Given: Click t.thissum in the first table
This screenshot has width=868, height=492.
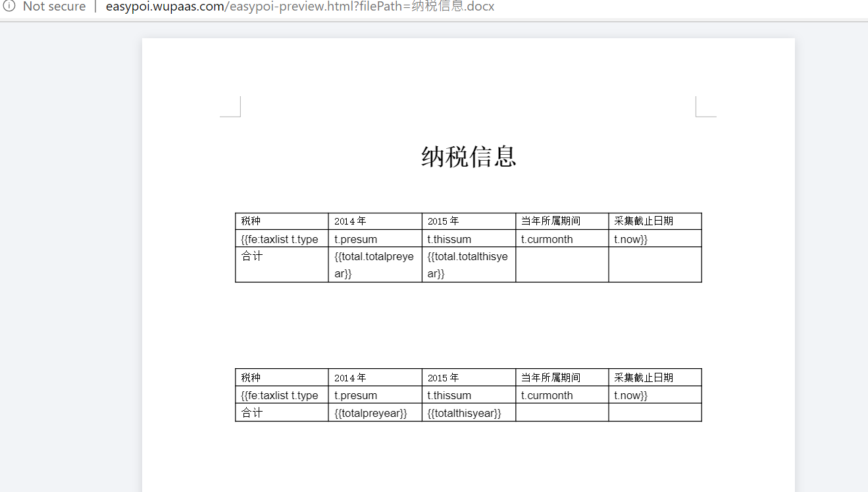Looking at the screenshot, I should pyautogui.click(x=449, y=239).
